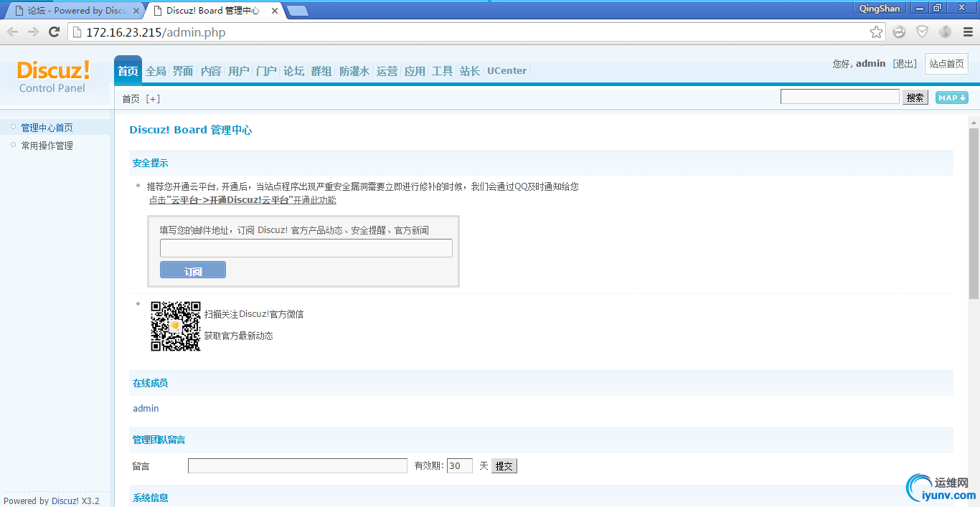This screenshot has width=980, height=507.
Task: Focus the admin search box
Action: coord(840,97)
